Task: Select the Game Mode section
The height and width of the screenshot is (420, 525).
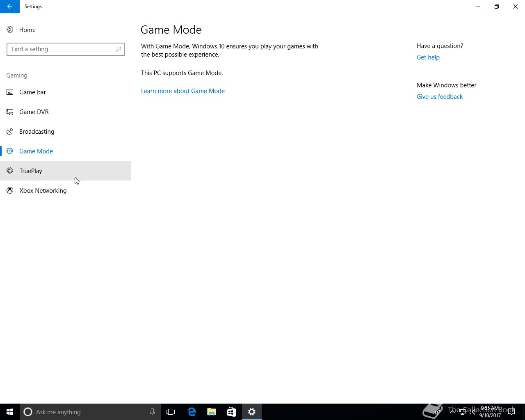Action: pyautogui.click(x=66, y=151)
